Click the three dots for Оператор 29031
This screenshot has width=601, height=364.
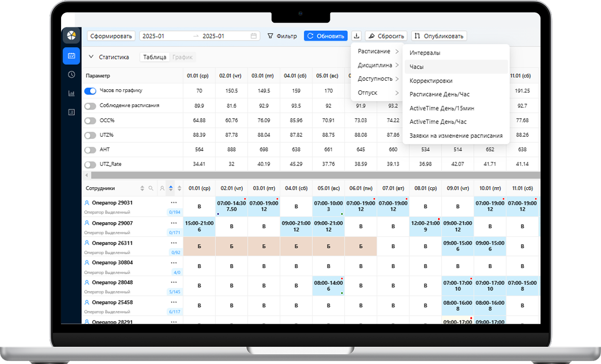coord(174,203)
